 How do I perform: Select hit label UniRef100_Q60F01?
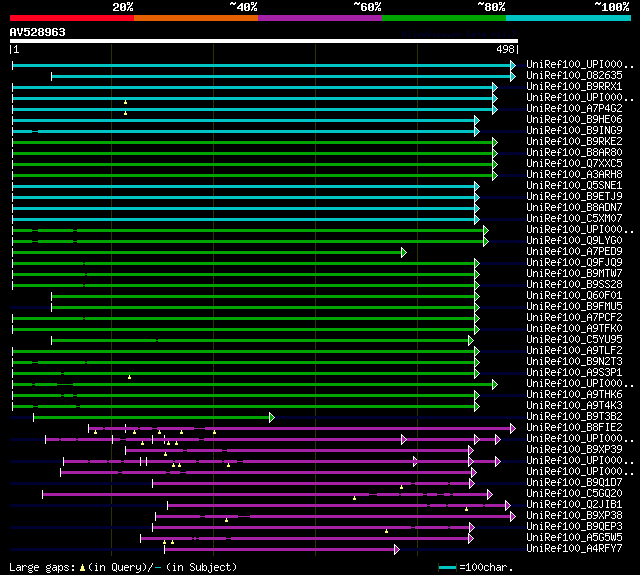pos(574,296)
